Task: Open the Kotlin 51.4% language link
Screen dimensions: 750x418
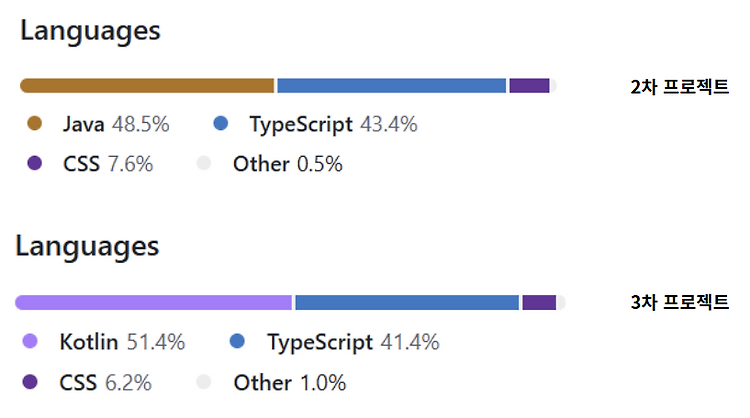Action: click(122, 342)
